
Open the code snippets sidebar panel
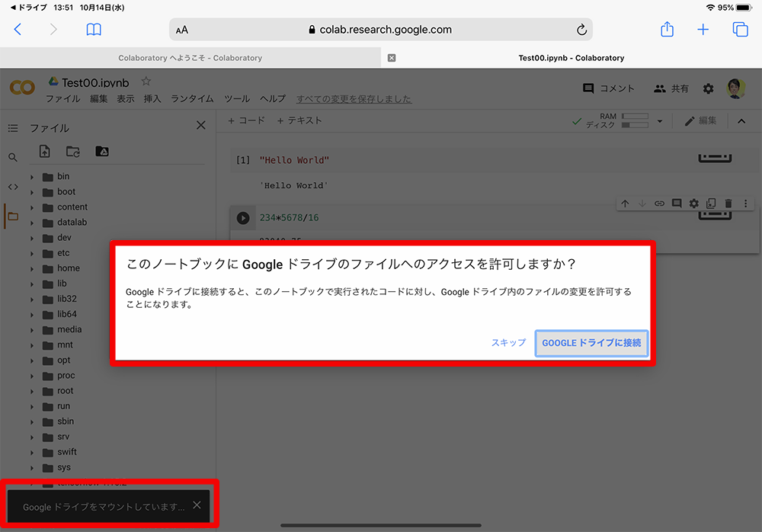pyautogui.click(x=12, y=186)
